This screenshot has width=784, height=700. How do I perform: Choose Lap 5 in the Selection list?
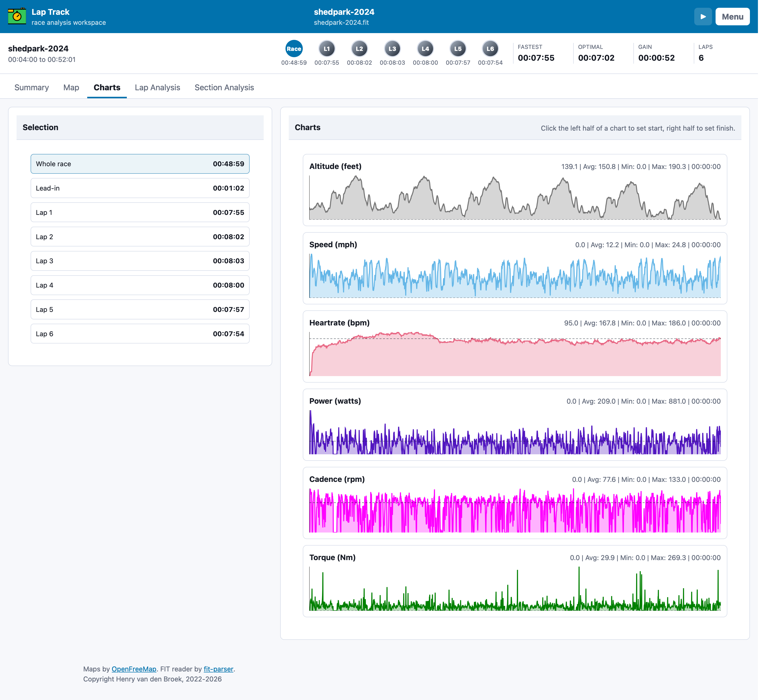(140, 309)
